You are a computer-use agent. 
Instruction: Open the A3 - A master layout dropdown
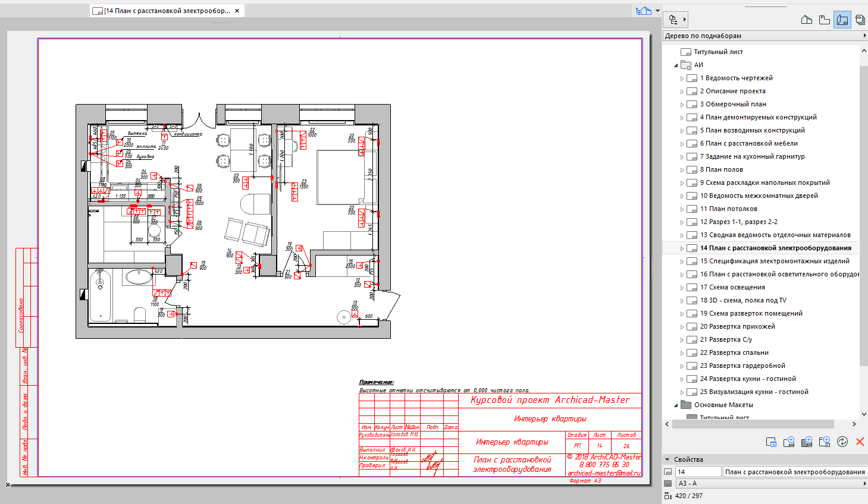point(771,484)
